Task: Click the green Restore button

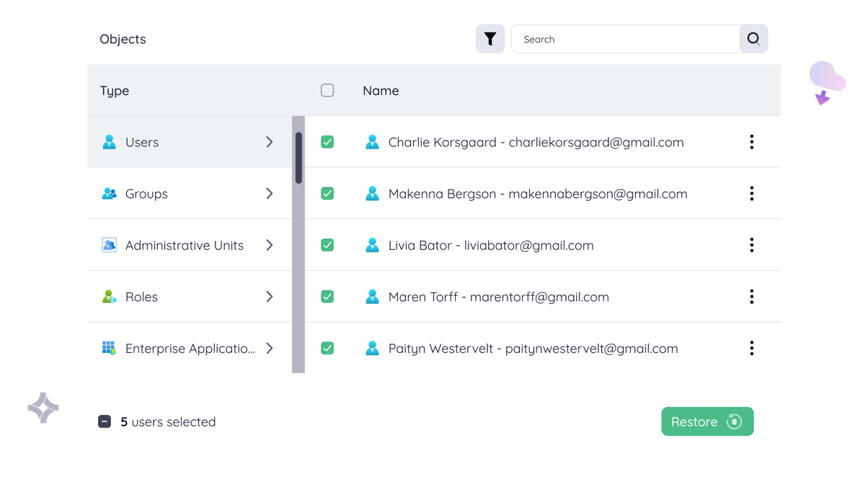Action: pyautogui.click(x=707, y=421)
